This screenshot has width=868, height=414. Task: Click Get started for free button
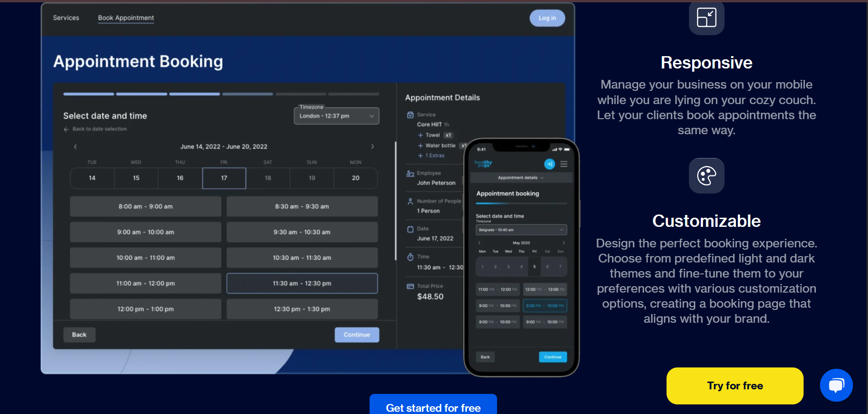pos(433,404)
